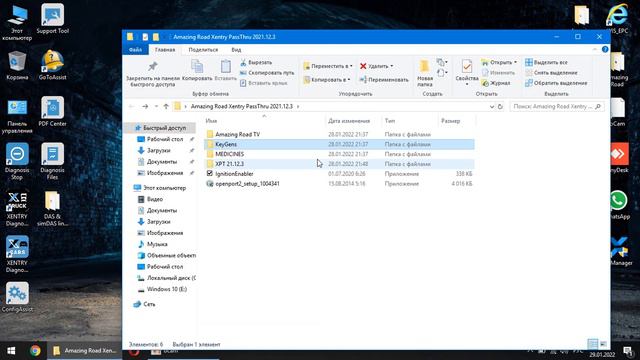Select the MEDICINES folder
The image size is (640, 360).
click(339, 154)
